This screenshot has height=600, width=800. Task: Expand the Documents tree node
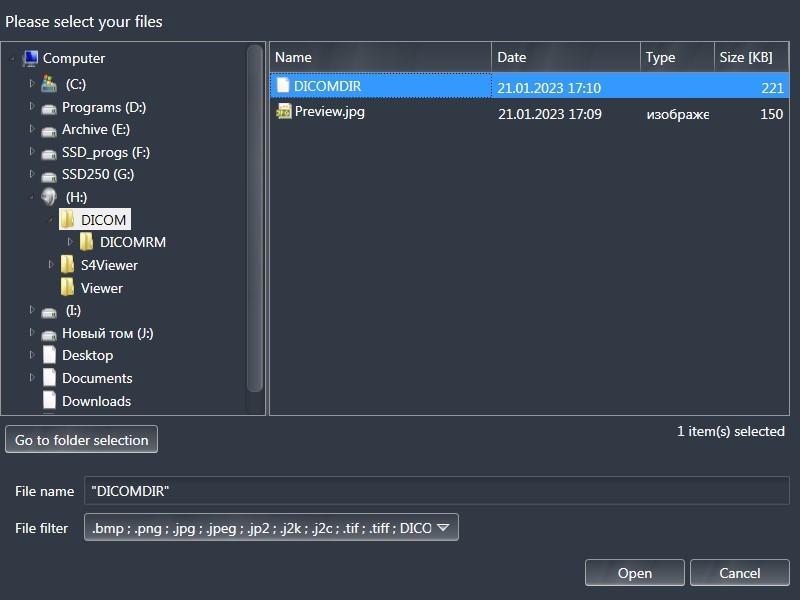coord(32,378)
